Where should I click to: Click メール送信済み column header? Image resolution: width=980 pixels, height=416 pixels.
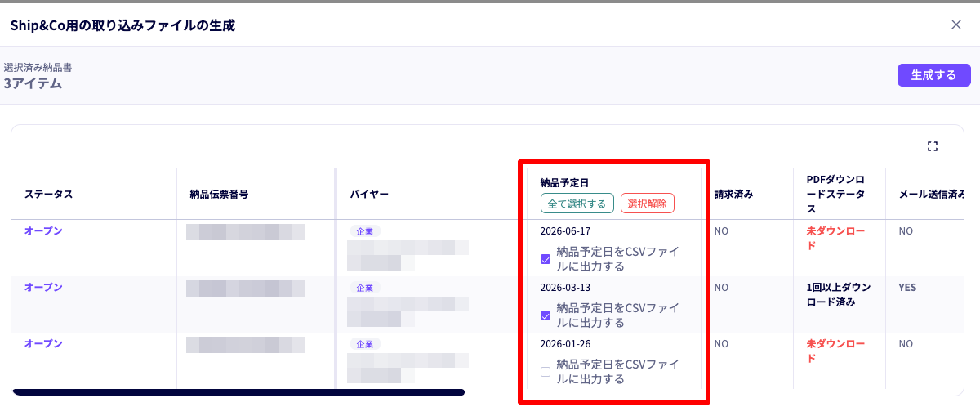[x=933, y=195]
